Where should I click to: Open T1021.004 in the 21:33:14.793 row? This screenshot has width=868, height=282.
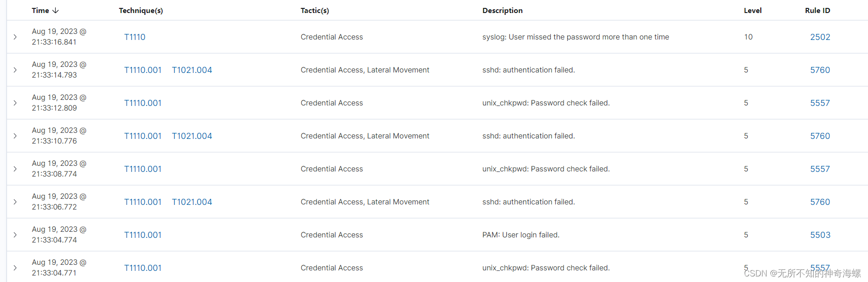tap(192, 70)
